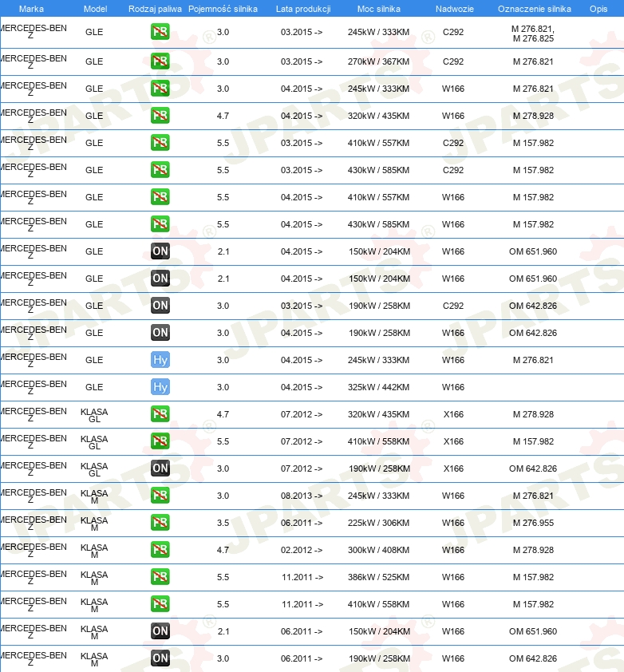This screenshot has width=624, height=672.
Task: Click petrol icon in KLASA M 300kW / 408KM row
Action: tap(160, 550)
